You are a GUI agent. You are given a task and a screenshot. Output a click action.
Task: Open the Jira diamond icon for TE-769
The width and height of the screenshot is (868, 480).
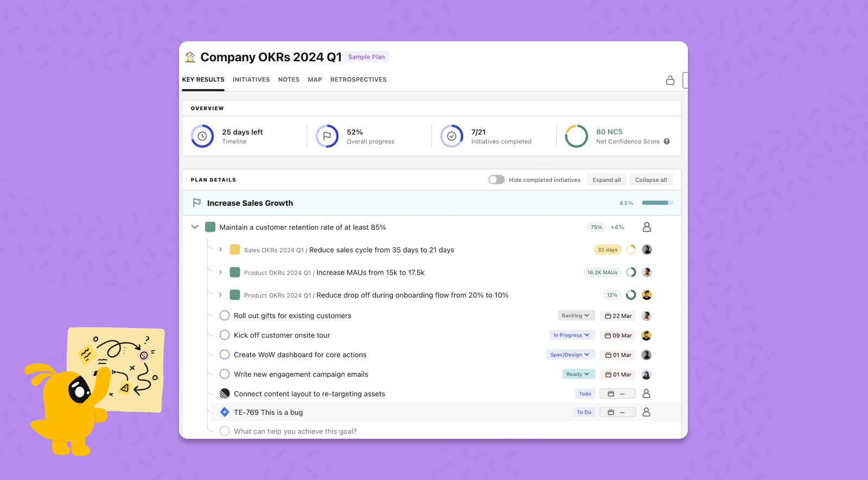[225, 412]
